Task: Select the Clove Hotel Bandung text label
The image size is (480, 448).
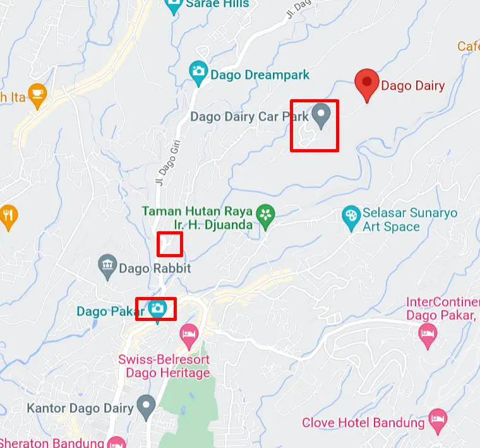Action: coord(363,423)
